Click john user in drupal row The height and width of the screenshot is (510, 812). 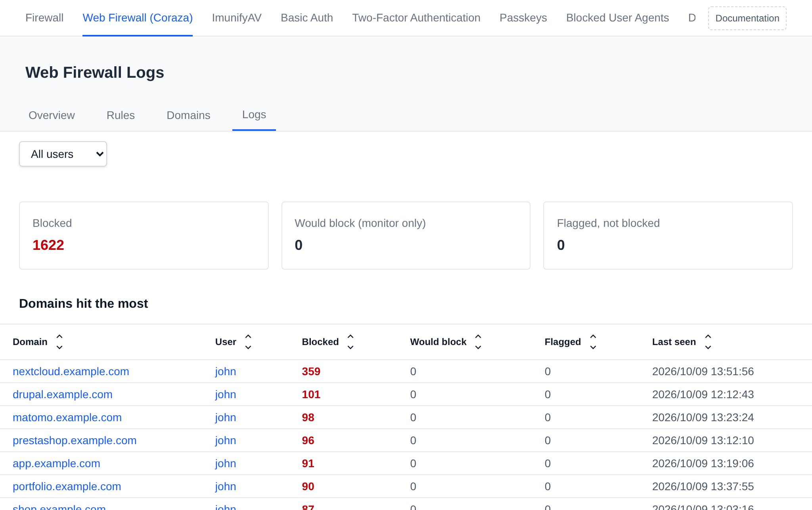point(226,395)
